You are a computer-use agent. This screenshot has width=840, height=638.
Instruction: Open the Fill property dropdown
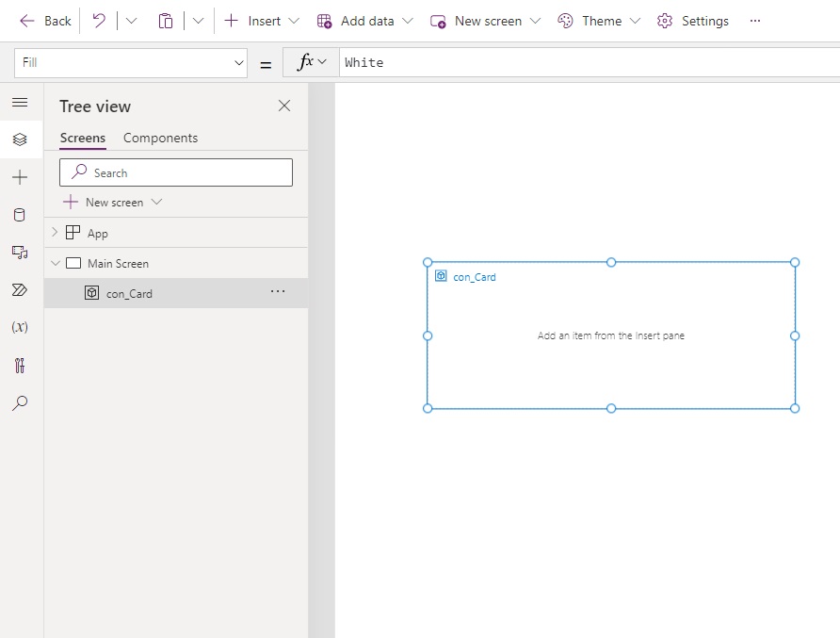tap(131, 63)
